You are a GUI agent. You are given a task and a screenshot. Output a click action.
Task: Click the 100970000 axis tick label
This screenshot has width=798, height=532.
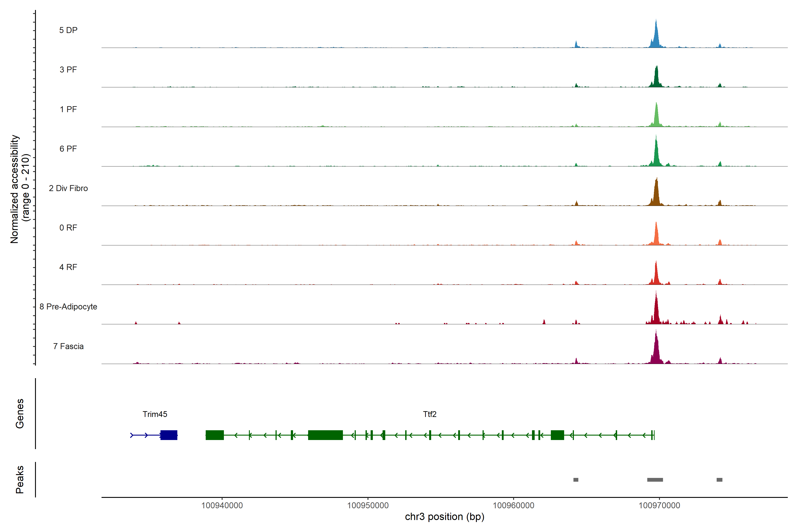click(659, 506)
